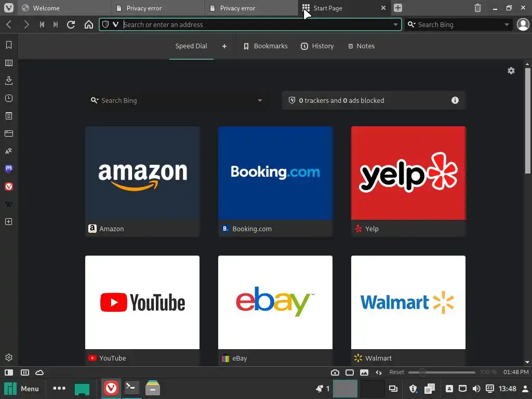Open the Vivaldi web panel
The width and height of the screenshot is (532, 399).
tap(9, 187)
